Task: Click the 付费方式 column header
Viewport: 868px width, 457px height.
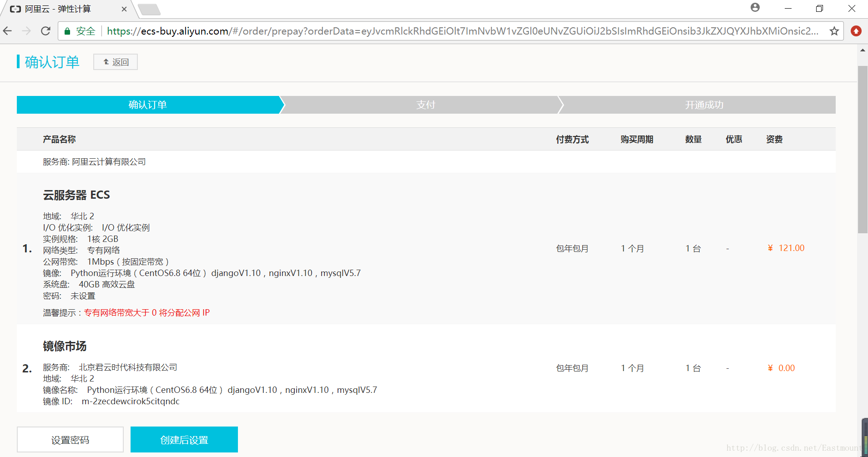Action: click(x=572, y=139)
